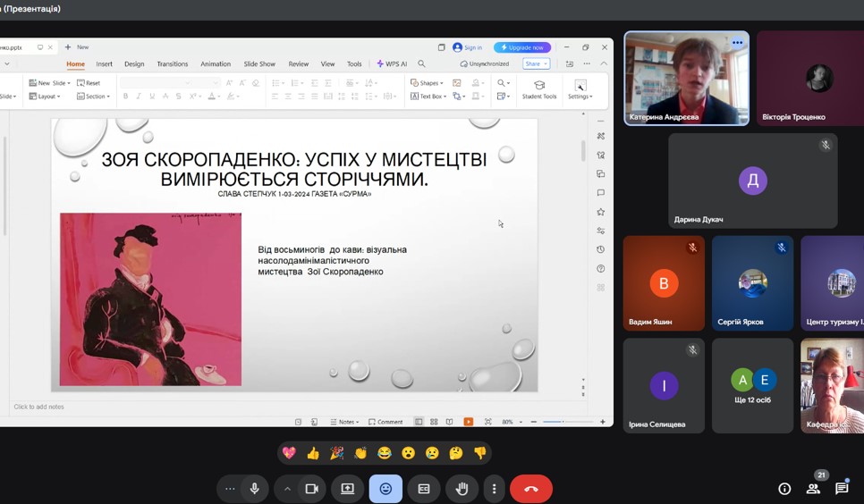The height and width of the screenshot is (504, 864).
Task: Switch to the Insert ribbon tab
Action: (104, 64)
